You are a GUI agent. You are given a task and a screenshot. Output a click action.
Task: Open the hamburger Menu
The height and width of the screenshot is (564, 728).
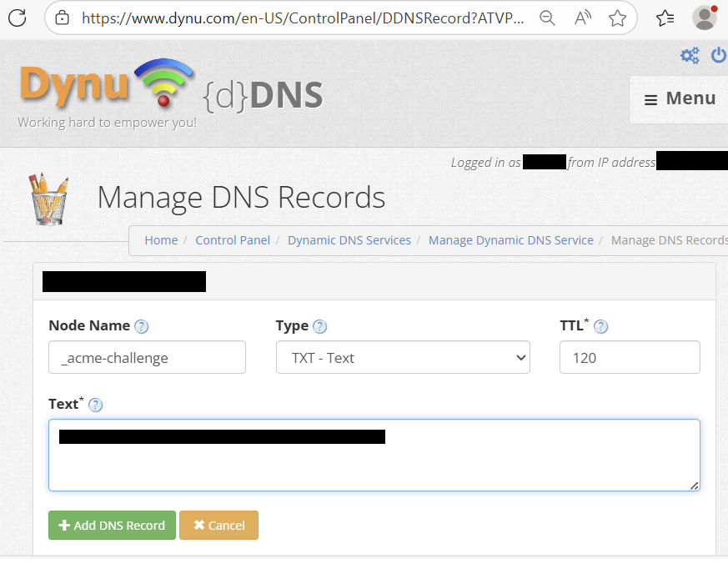coord(680,98)
